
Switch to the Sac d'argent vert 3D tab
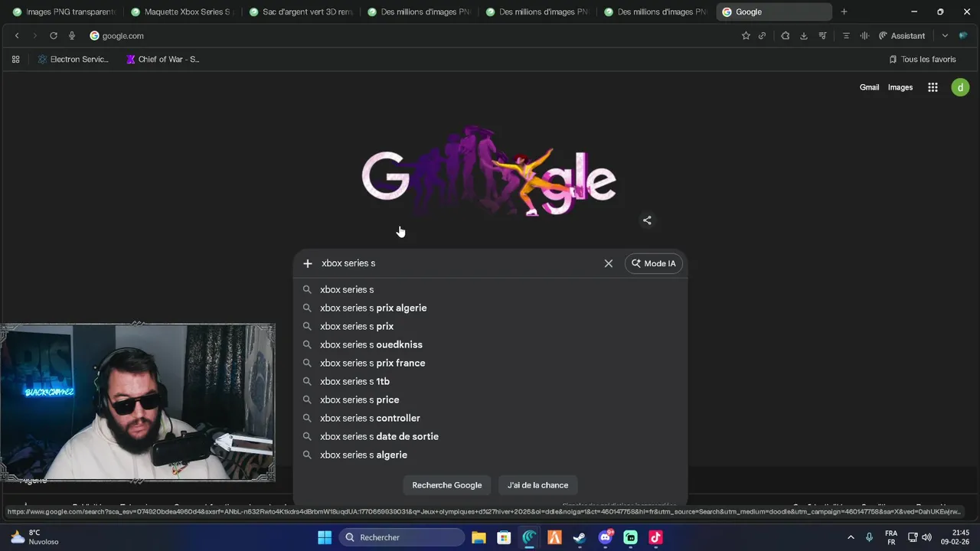[300, 12]
